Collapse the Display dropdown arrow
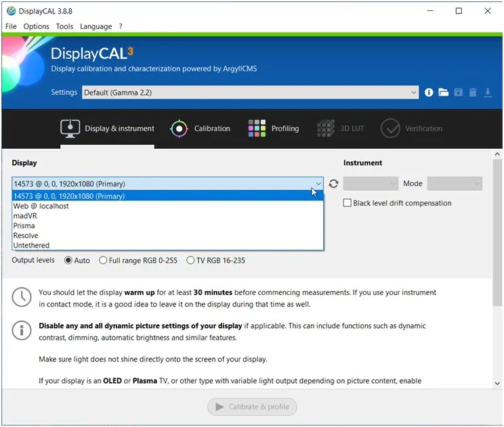504x427 pixels. [318, 183]
